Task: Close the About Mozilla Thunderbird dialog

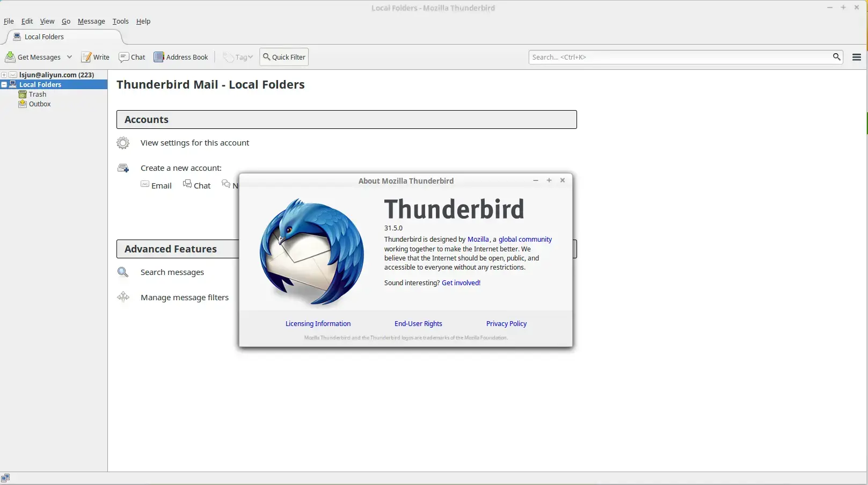Action: (x=563, y=180)
